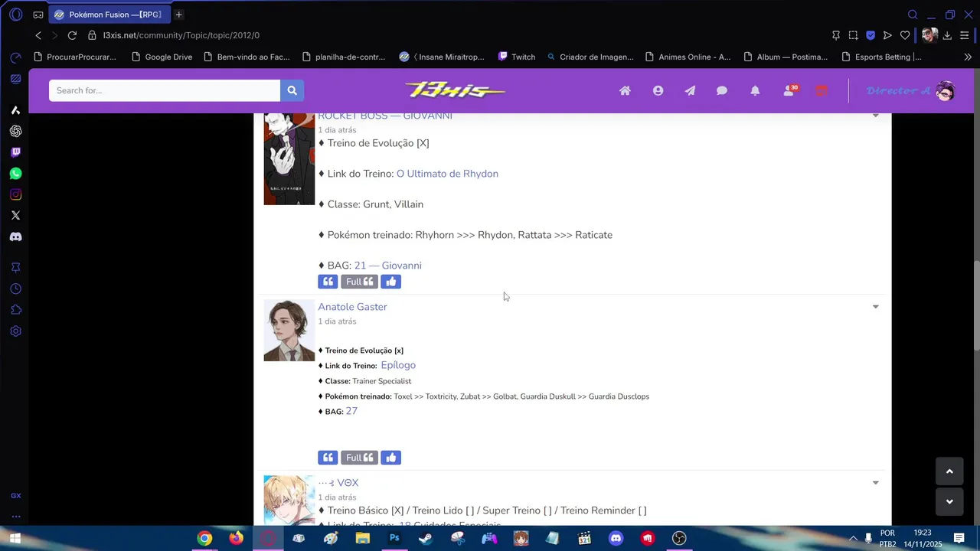980x551 pixels.
Task: Like Anatole Gaster's post with the thumbs-up
Action: tap(391, 458)
